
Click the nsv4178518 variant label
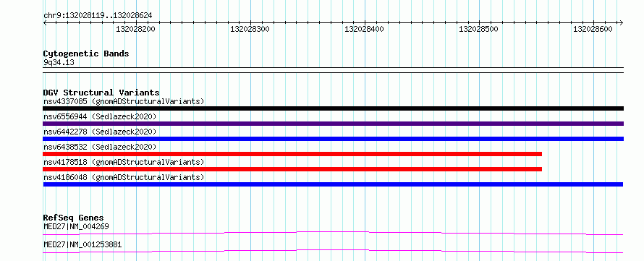point(124,162)
